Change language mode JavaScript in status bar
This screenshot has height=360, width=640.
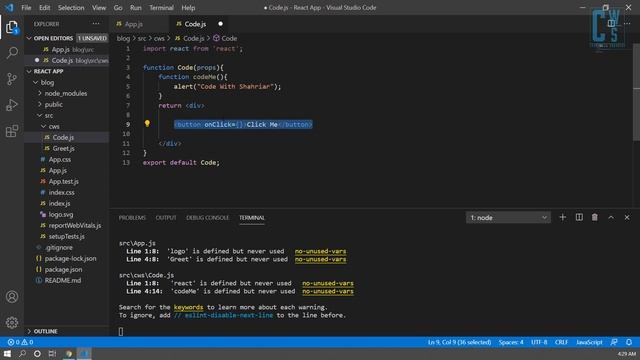(589, 342)
